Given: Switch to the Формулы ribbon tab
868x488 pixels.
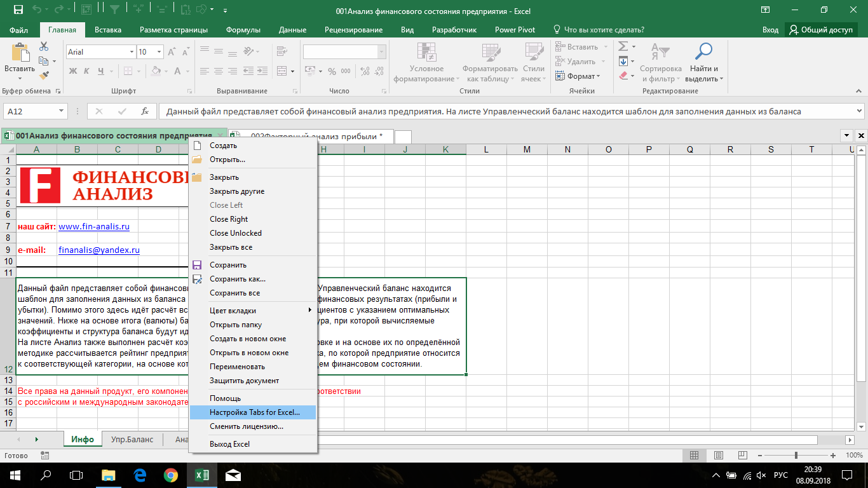Looking at the screenshot, I should (243, 30).
